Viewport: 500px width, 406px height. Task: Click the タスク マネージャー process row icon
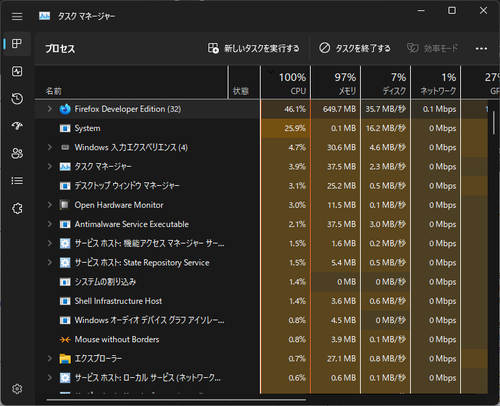(x=65, y=167)
